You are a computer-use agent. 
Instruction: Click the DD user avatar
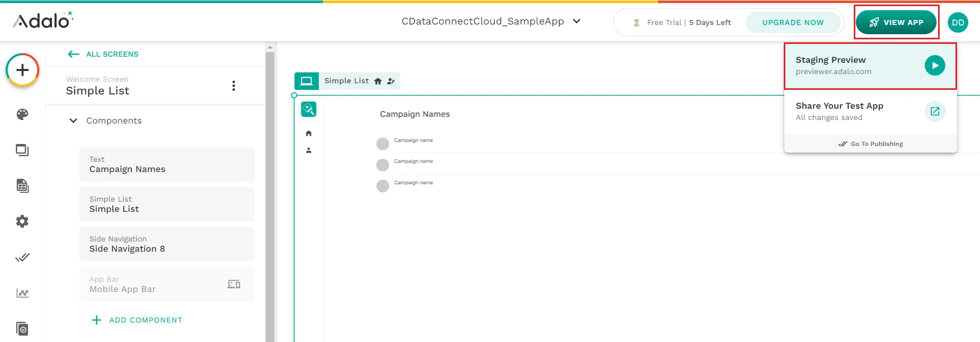tap(958, 22)
